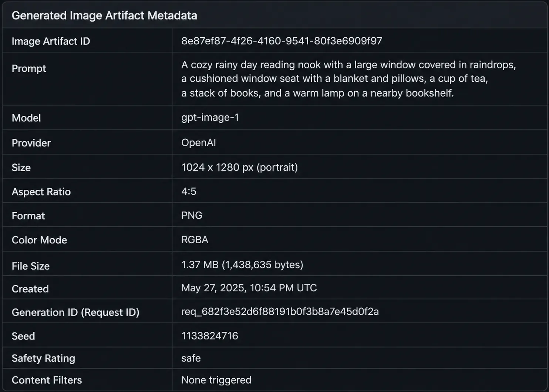Click the req_682f3e52 generation ID value
Image resolution: width=549 pixels, height=392 pixels.
pyautogui.click(x=280, y=312)
